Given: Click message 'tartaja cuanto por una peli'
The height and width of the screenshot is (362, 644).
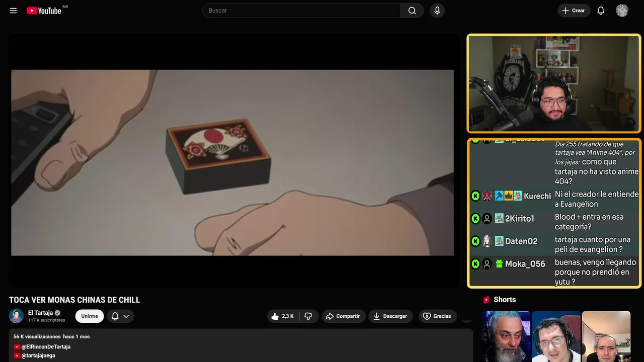Looking at the screenshot, I should coord(593,244).
